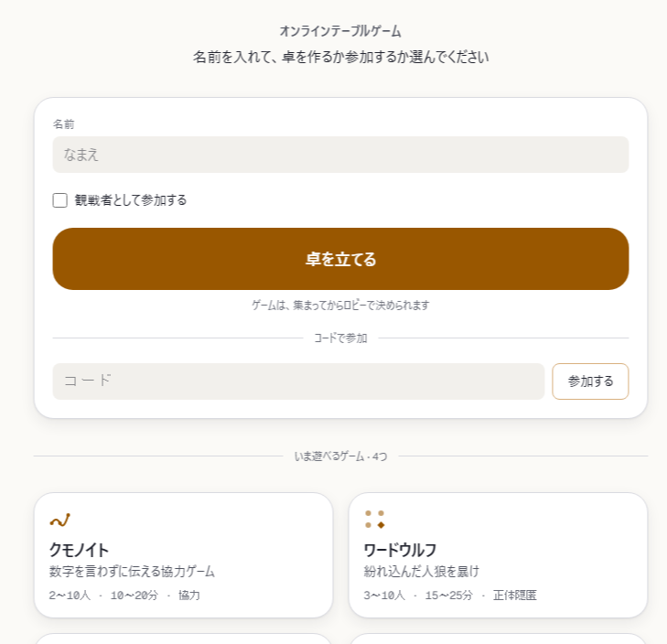667x644 pixels.
Task: Click the 観戦者として参加する label text
Action: (x=131, y=200)
